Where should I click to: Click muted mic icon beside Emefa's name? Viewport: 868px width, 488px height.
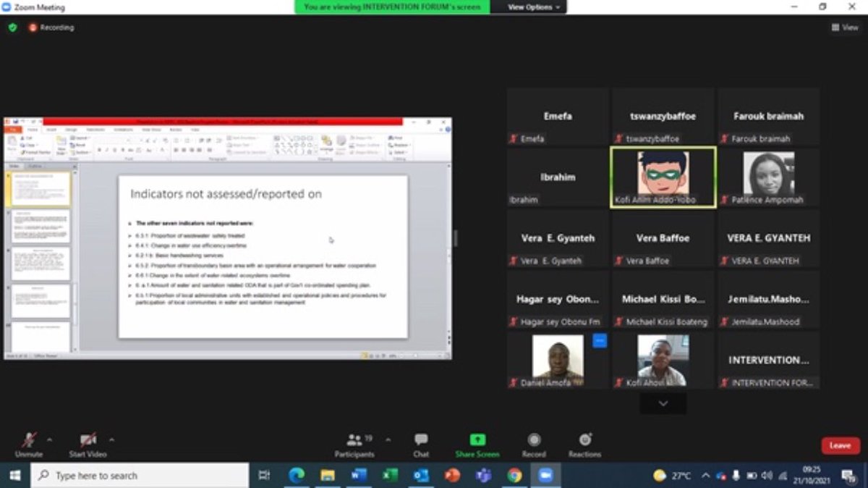pos(514,138)
